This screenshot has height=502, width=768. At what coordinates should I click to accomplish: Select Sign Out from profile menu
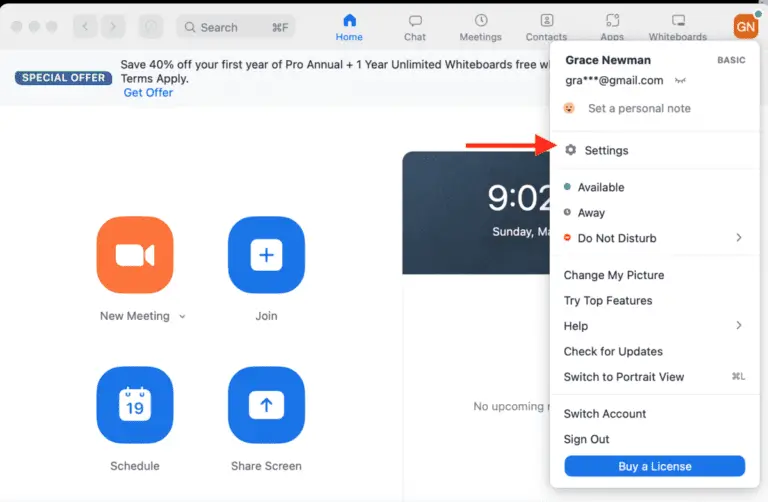click(586, 439)
